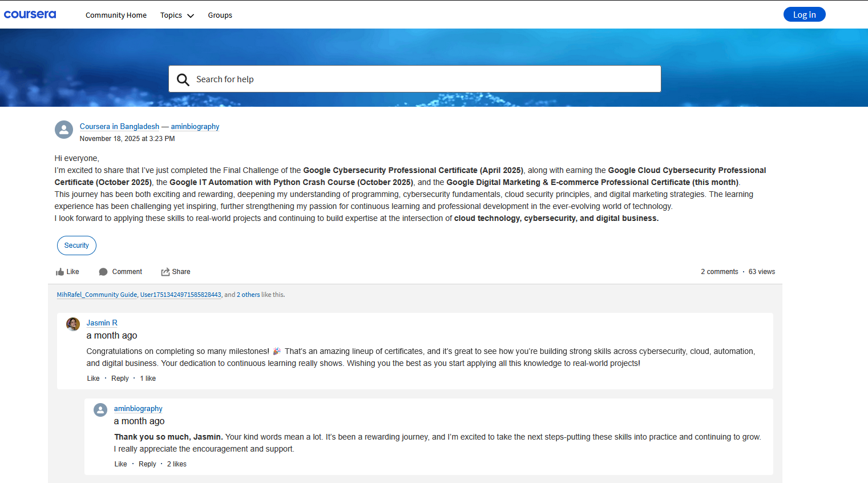Image resolution: width=868 pixels, height=483 pixels.
Task: Expand the Topics dropdown
Action: coord(177,15)
